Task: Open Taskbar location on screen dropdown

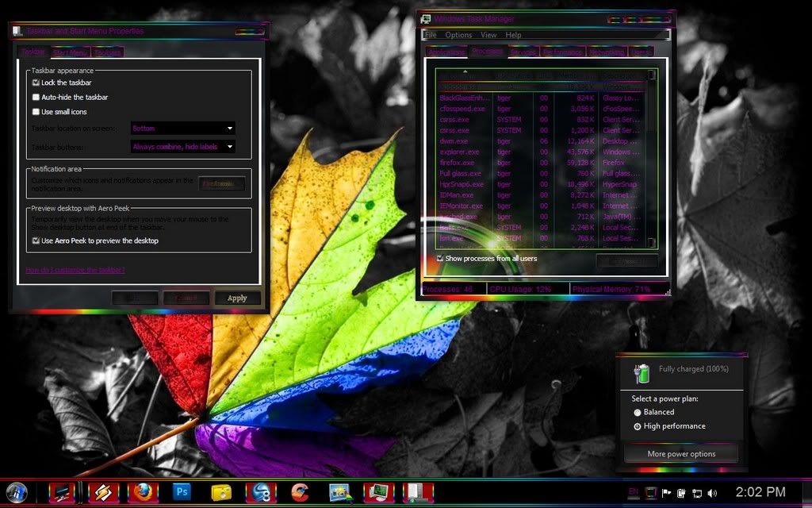Action: coord(183,128)
